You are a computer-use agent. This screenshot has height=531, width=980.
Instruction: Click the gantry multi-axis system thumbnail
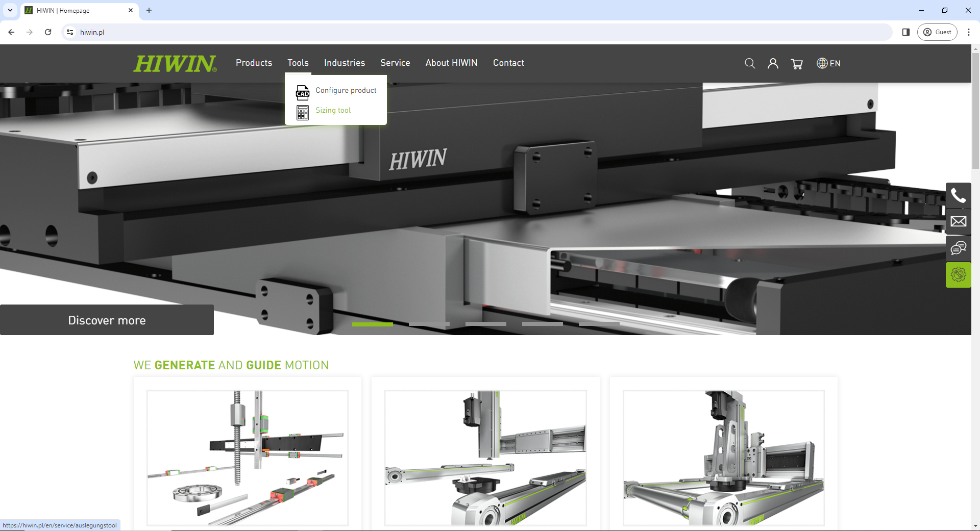724,458
